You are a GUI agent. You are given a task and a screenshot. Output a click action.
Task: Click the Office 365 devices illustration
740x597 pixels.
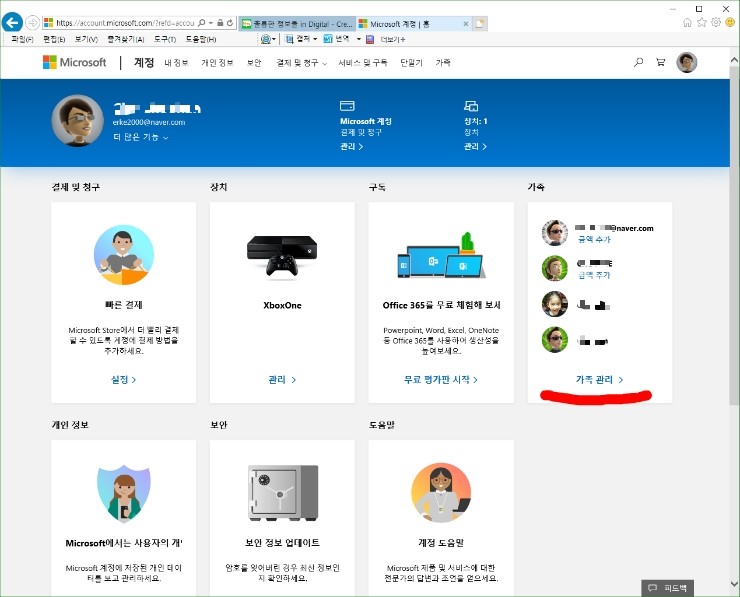pyautogui.click(x=441, y=255)
